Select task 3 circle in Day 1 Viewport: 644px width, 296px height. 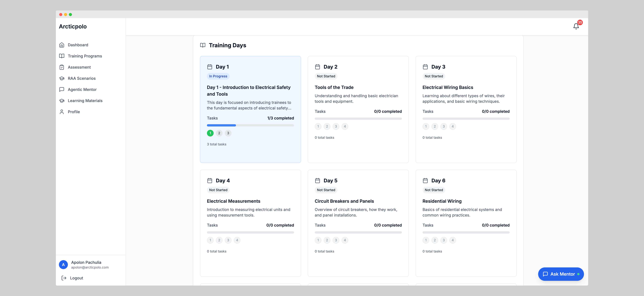click(228, 133)
